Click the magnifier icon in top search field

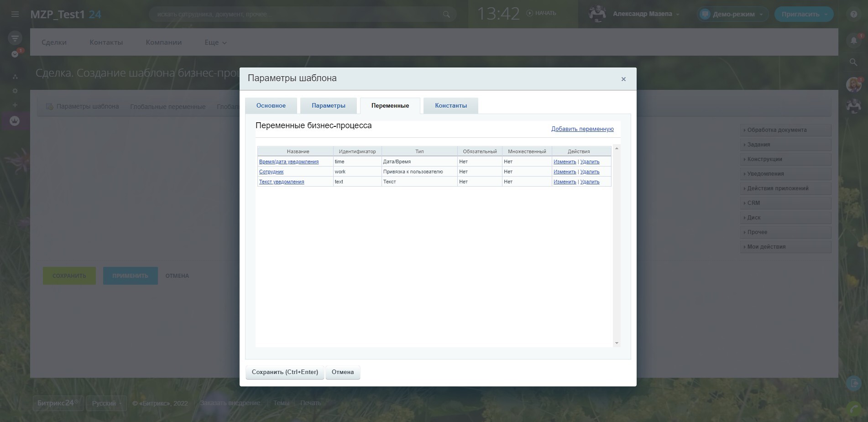coord(446,14)
